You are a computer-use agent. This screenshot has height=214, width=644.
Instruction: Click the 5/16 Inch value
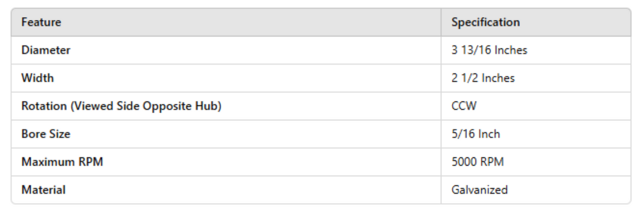tap(475, 134)
